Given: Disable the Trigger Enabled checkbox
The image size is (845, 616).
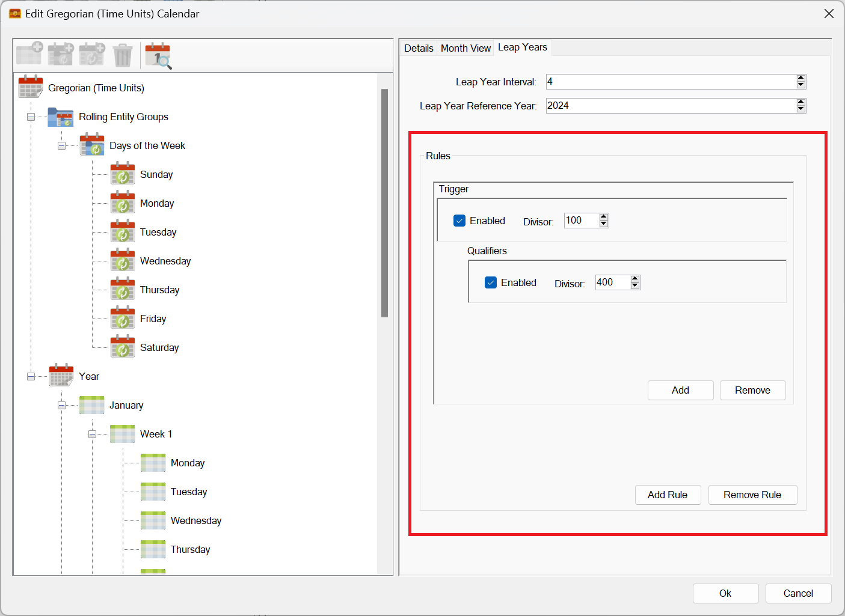Looking at the screenshot, I should [459, 221].
